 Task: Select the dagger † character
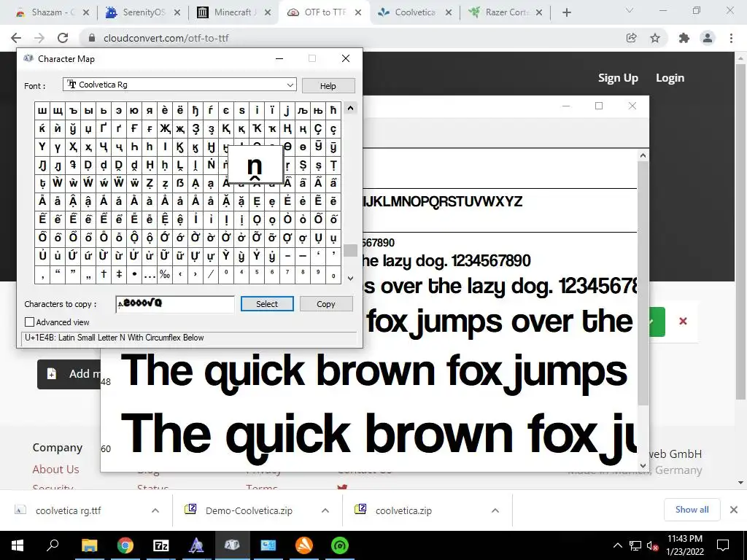(104, 274)
